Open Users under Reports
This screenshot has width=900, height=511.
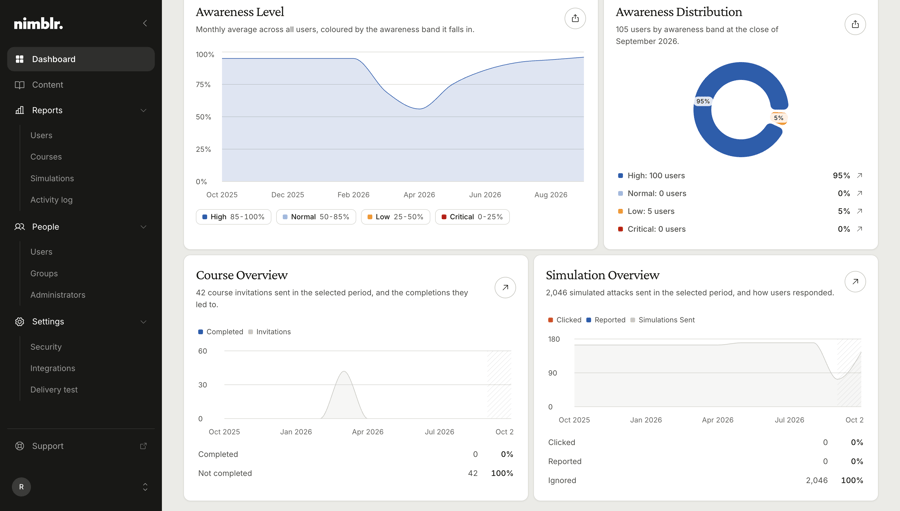coord(41,136)
